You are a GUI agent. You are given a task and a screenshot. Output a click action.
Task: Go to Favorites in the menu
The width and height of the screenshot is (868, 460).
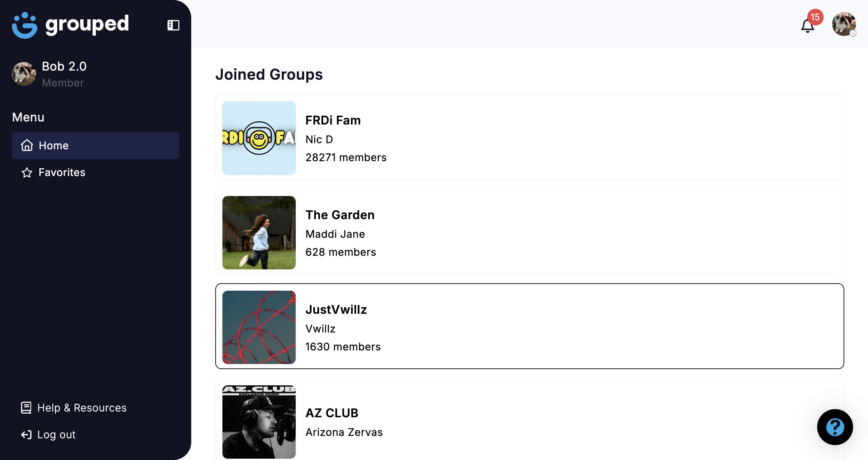62,172
